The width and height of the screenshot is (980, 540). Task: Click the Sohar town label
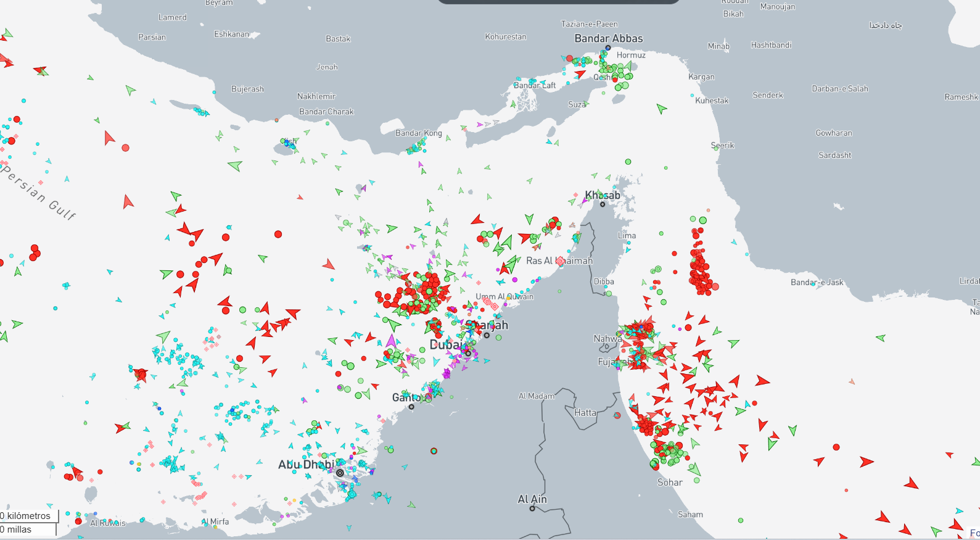(x=669, y=483)
